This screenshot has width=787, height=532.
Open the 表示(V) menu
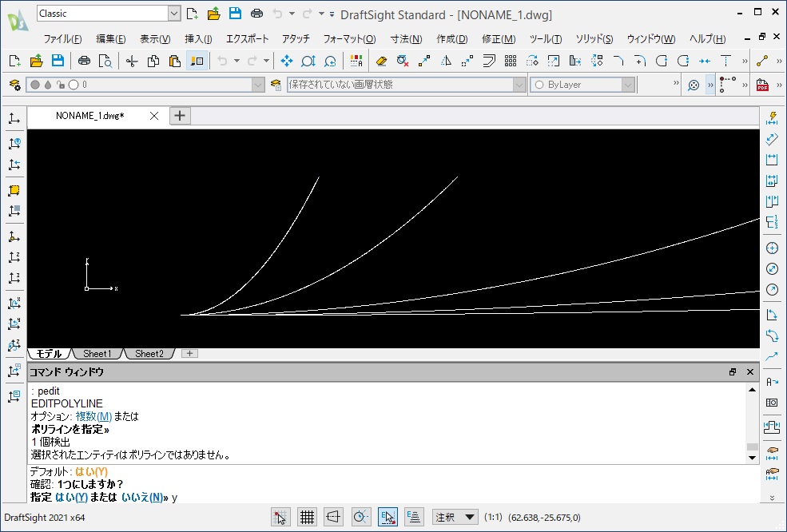tap(155, 38)
